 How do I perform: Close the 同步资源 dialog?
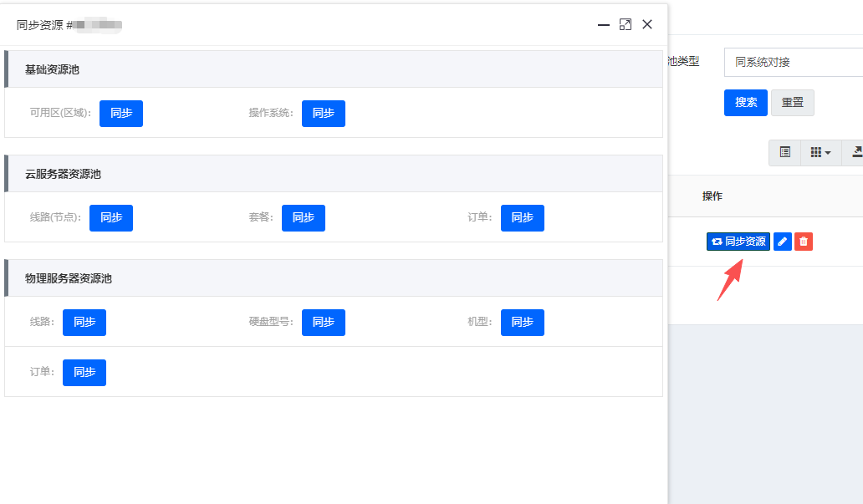pyautogui.click(x=647, y=25)
